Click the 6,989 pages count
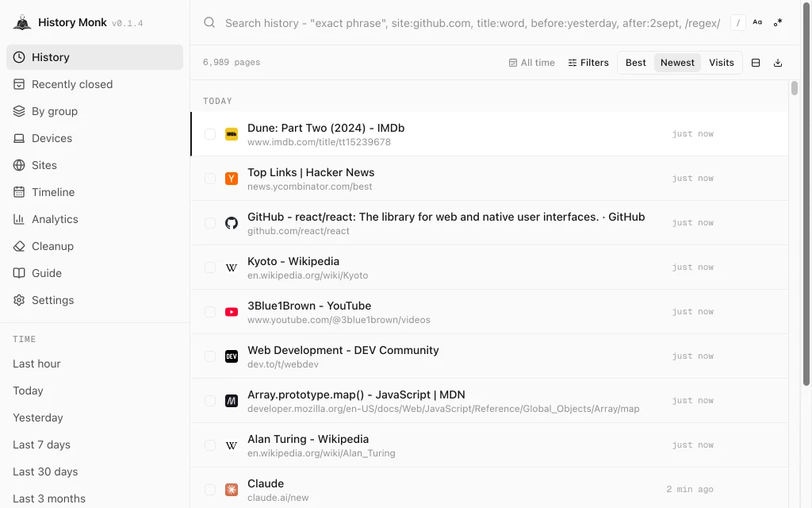Image resolution: width=812 pixels, height=508 pixels. pos(232,62)
